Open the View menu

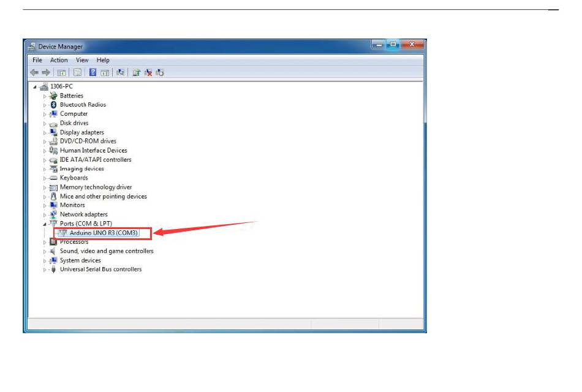click(82, 60)
